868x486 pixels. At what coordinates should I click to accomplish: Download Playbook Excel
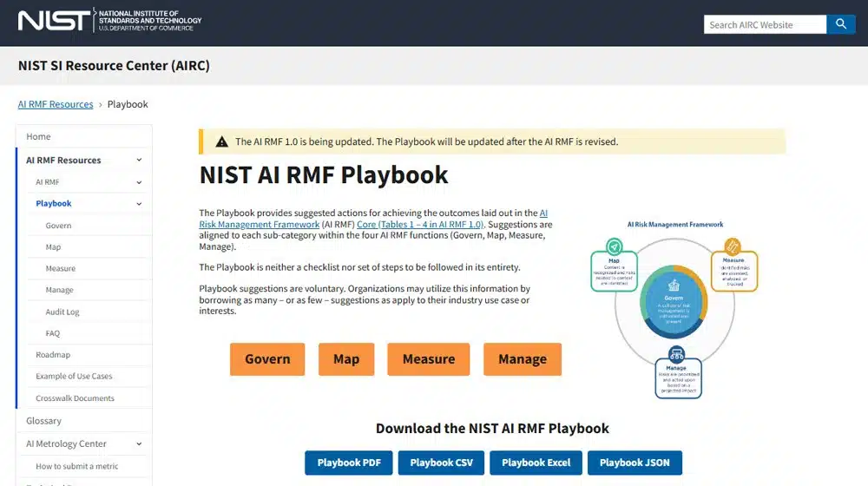(536, 463)
